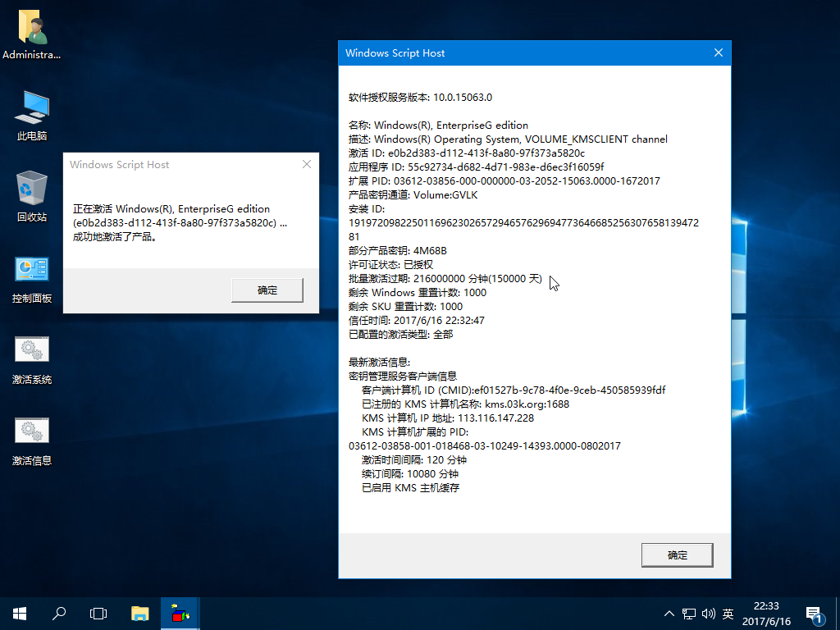The image size is (840, 630).
Task: Close the small activation success dialog
Action: point(307,164)
